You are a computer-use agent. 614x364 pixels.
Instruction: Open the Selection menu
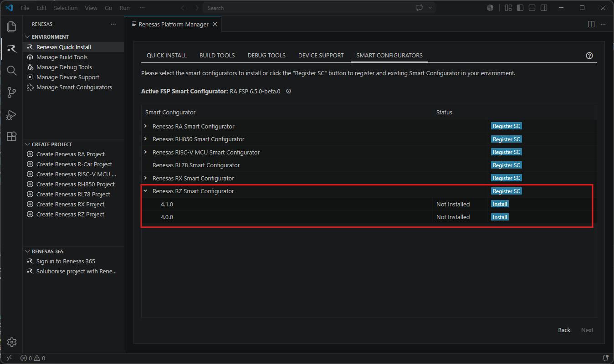(x=66, y=8)
